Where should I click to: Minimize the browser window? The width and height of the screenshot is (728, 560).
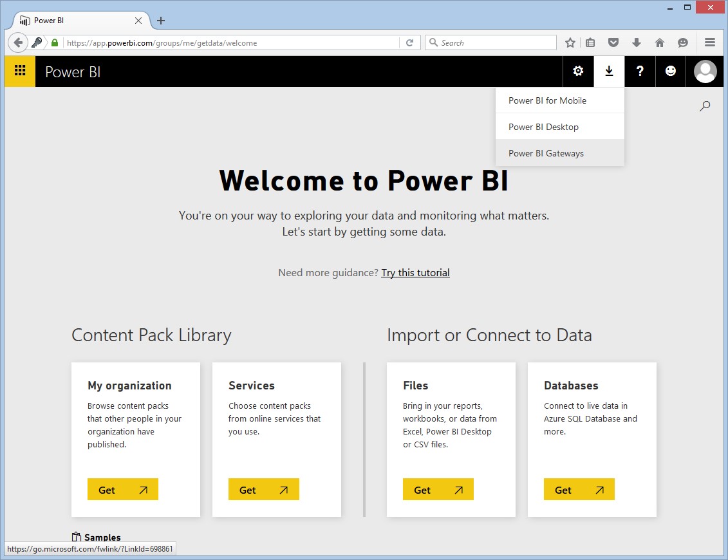point(670,8)
